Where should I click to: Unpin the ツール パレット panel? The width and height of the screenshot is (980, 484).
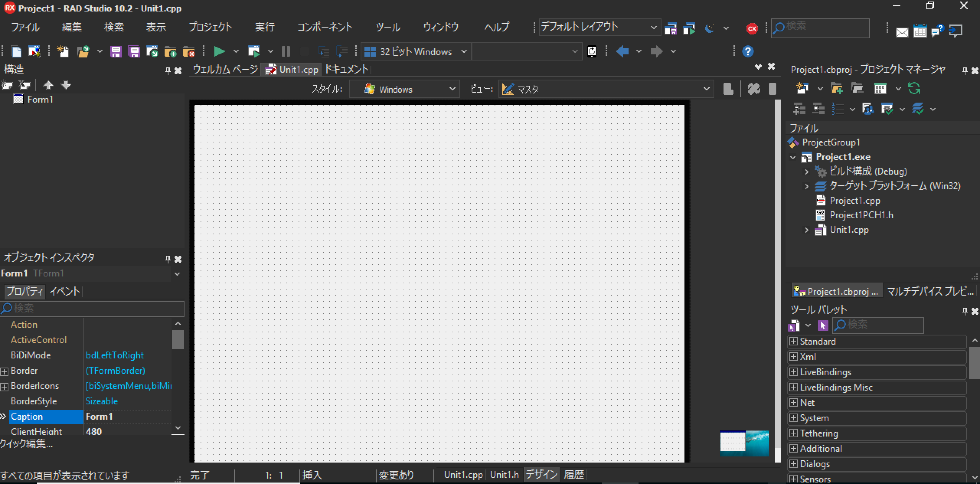(964, 311)
